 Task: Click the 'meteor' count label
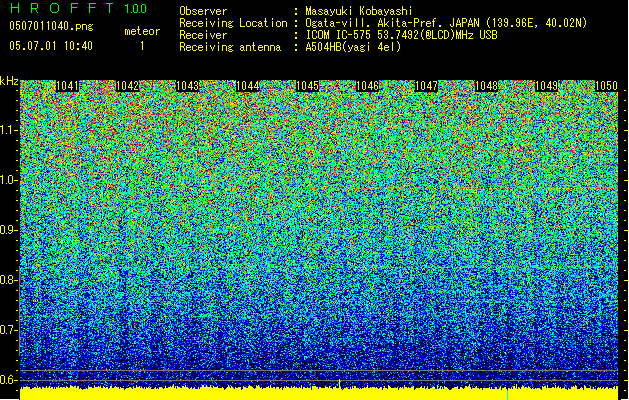click(x=142, y=31)
